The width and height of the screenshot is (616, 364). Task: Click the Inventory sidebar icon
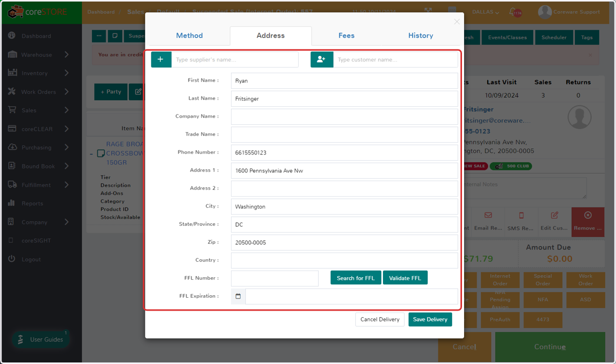point(12,73)
